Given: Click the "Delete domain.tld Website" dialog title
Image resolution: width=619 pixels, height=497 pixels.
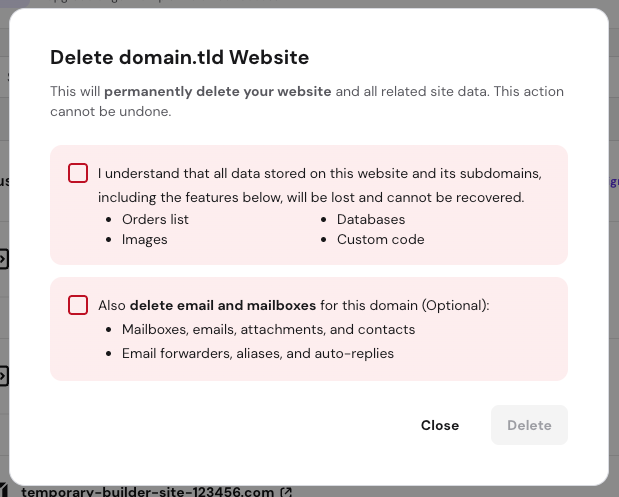Looking at the screenshot, I should pyautogui.click(x=180, y=57).
